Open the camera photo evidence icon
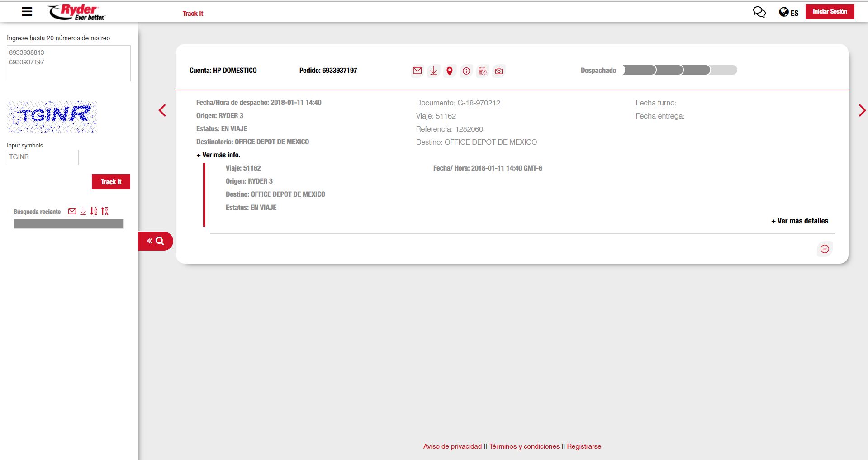 tap(498, 71)
